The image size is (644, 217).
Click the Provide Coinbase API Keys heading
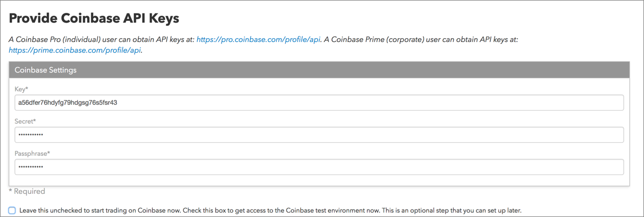click(x=94, y=18)
